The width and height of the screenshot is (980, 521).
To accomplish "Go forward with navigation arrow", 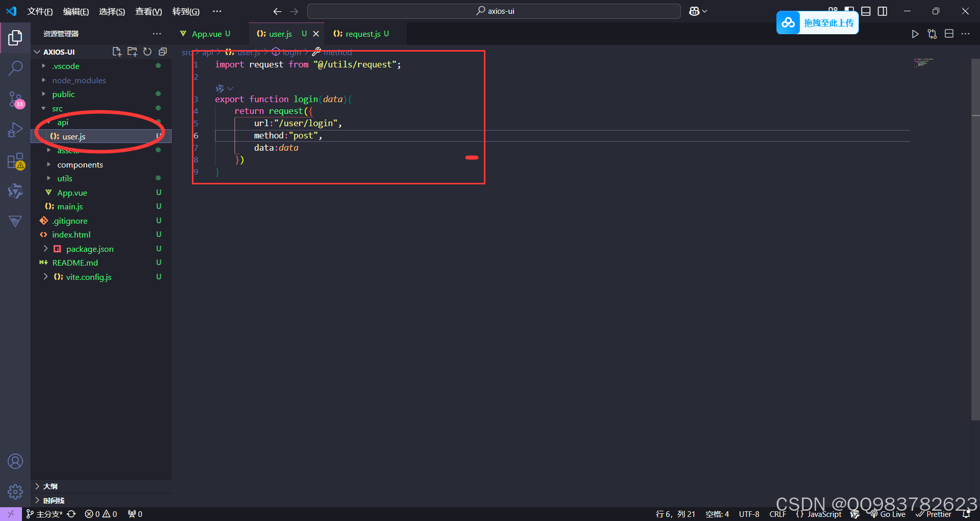I will click(x=294, y=11).
